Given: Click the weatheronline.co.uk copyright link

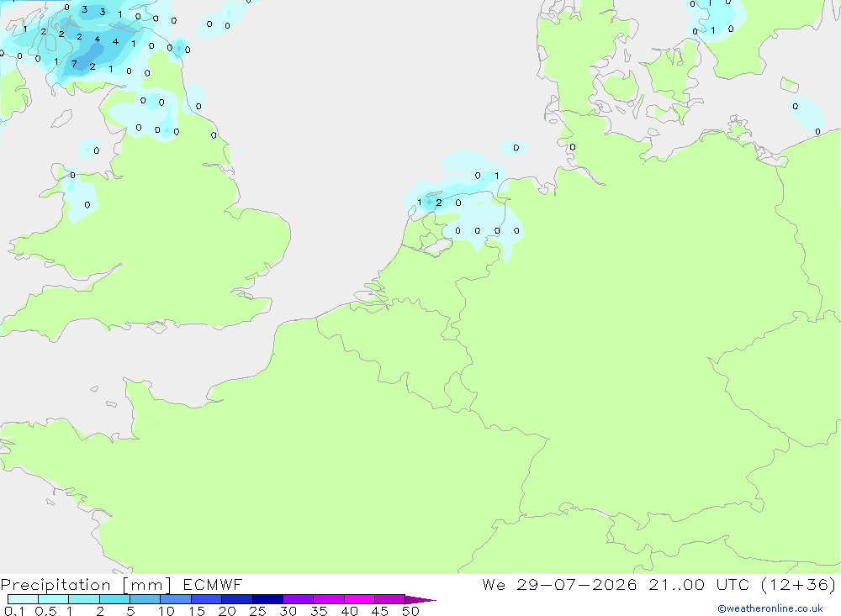Looking at the screenshot, I should click(770, 608).
